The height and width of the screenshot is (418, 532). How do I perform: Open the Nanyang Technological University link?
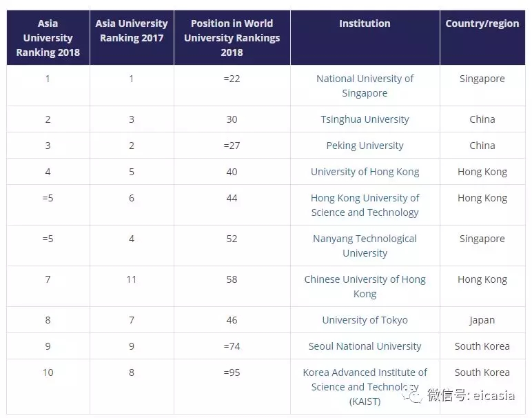365,246
